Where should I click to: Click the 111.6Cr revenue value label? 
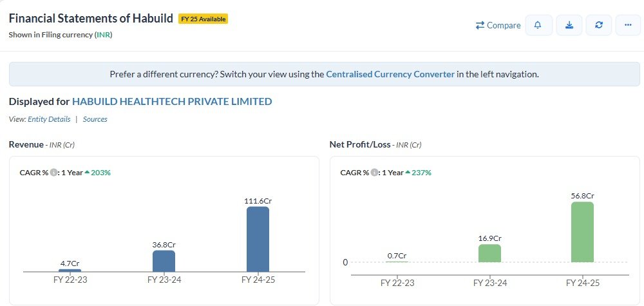point(258,201)
